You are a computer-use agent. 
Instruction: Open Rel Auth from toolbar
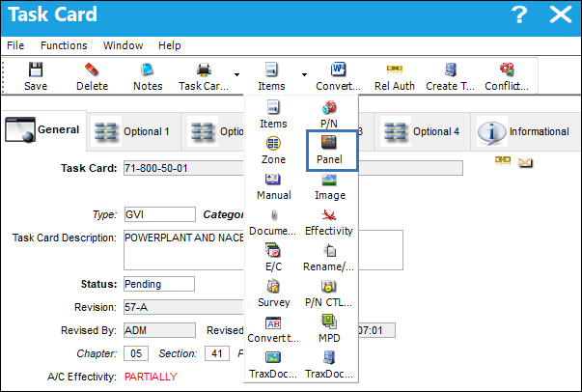click(394, 76)
